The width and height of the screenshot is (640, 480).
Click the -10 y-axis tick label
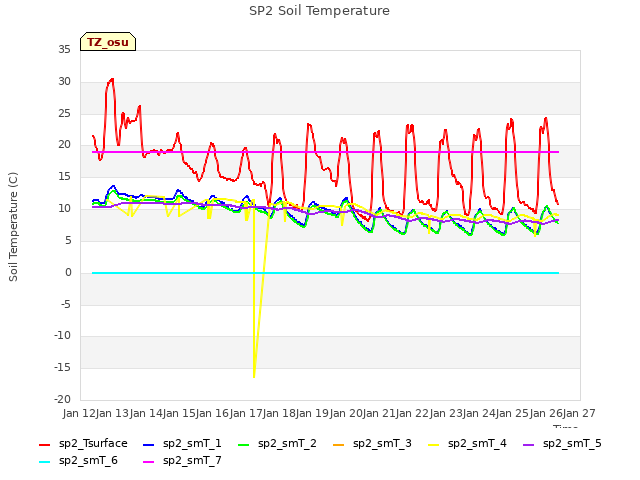coord(62,336)
